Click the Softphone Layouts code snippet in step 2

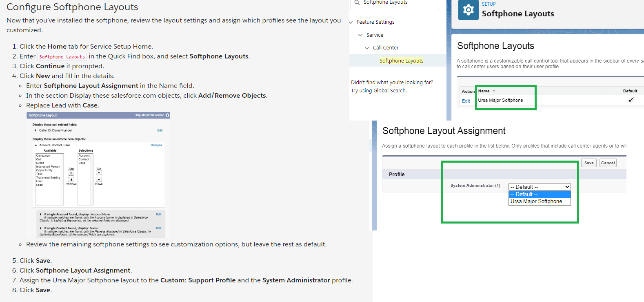tap(62, 57)
